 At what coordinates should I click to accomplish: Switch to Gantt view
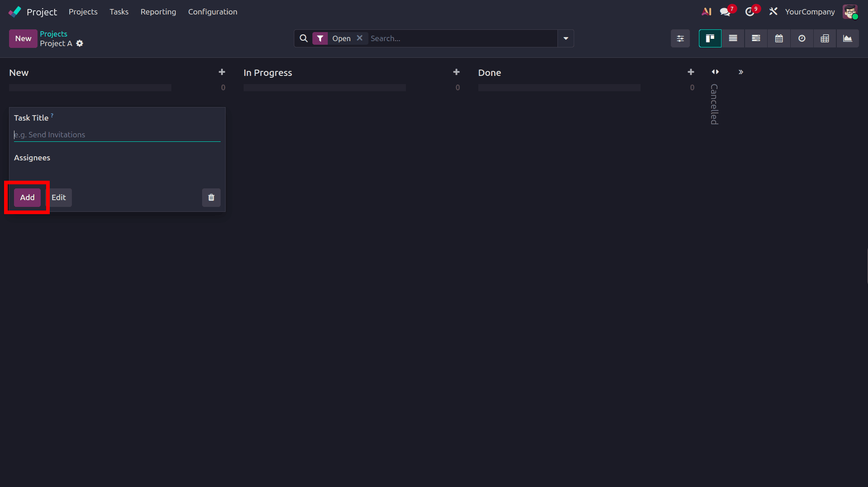pos(756,38)
